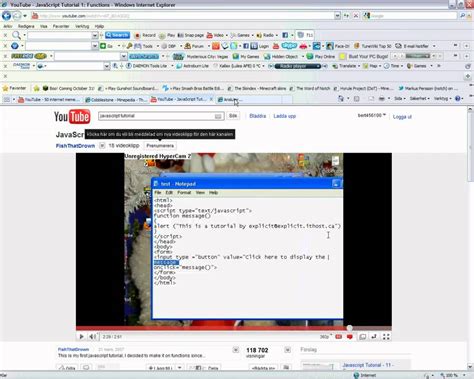Click the IE help question mark icon

[459, 98]
